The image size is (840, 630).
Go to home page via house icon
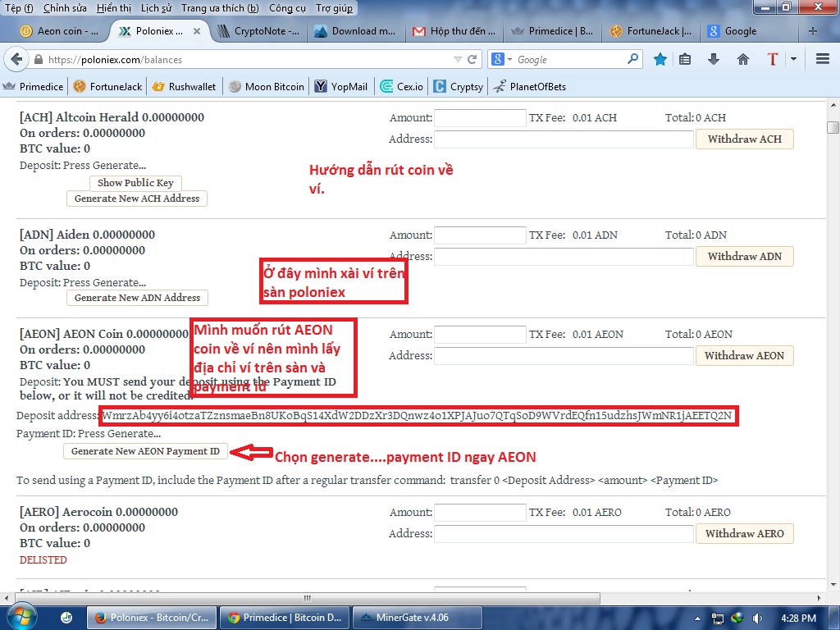tap(742, 59)
